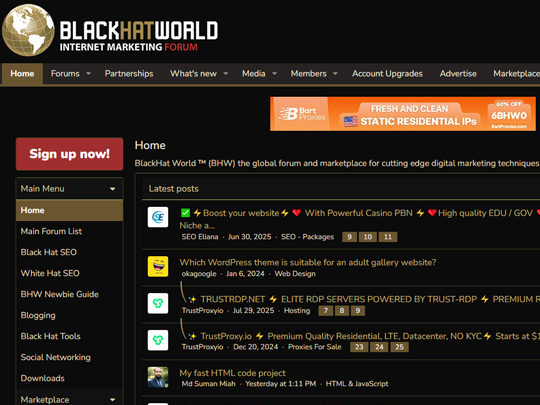Open the Media navigation item
540x405 pixels.
click(x=253, y=73)
